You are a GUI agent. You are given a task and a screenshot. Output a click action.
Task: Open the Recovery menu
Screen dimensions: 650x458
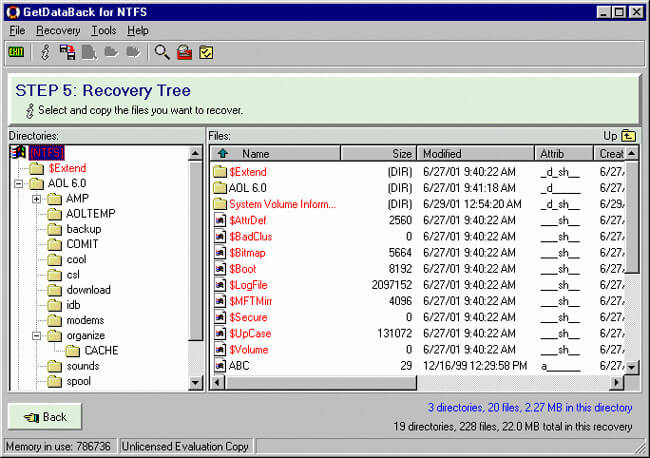pyautogui.click(x=58, y=31)
